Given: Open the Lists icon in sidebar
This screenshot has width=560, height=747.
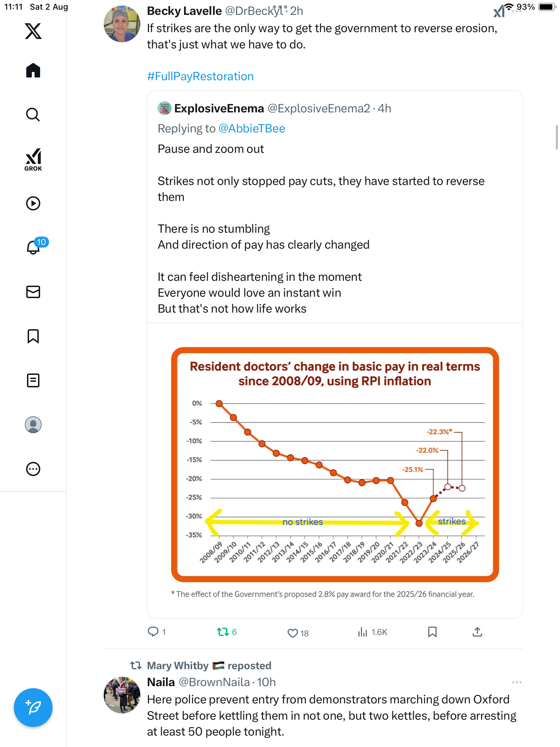Looking at the screenshot, I should (33, 380).
